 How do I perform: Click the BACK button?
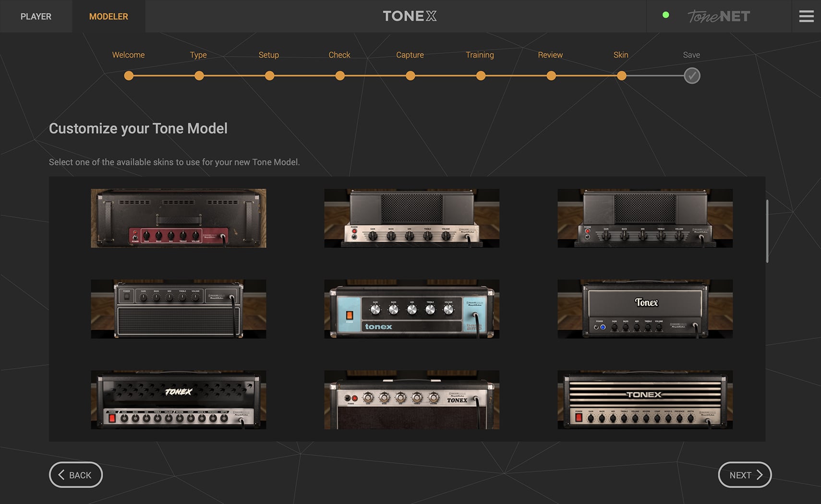[75, 474]
